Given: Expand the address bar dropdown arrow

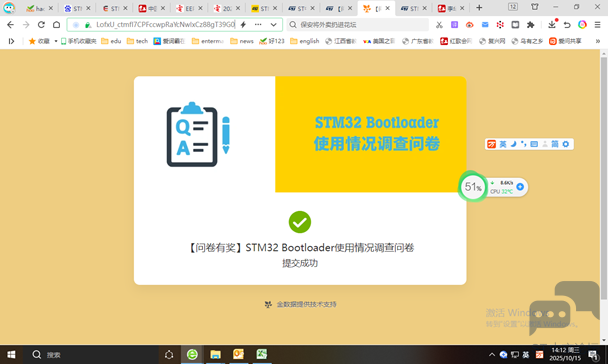Looking at the screenshot, I should coord(273,25).
